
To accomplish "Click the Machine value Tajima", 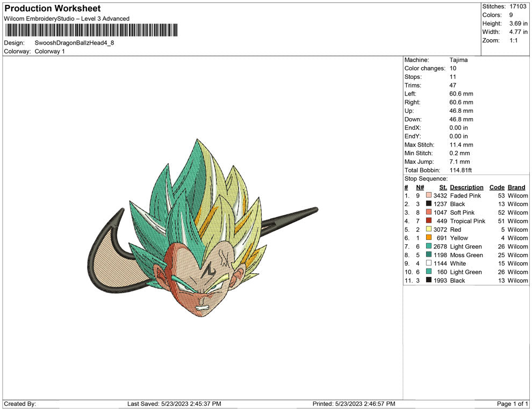I will [x=458, y=60].
